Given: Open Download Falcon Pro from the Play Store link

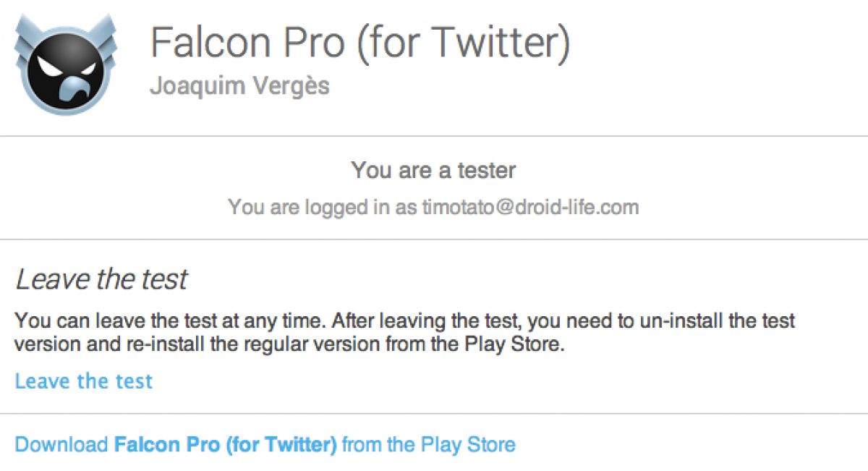Looking at the screenshot, I should pos(265,444).
